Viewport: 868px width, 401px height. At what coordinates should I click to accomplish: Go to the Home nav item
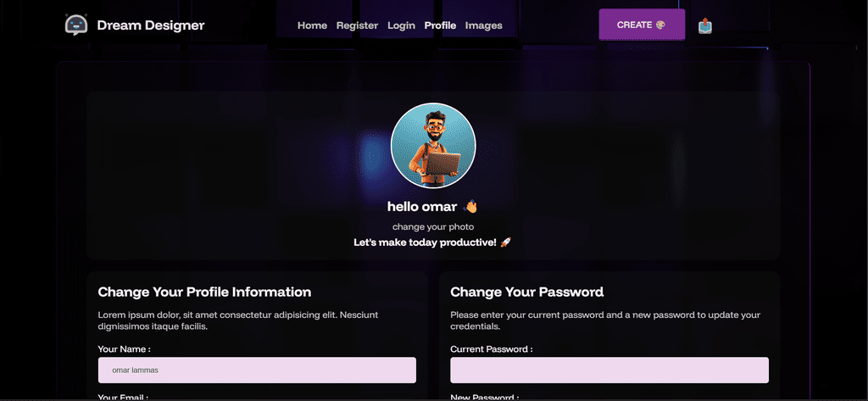pyautogui.click(x=312, y=25)
